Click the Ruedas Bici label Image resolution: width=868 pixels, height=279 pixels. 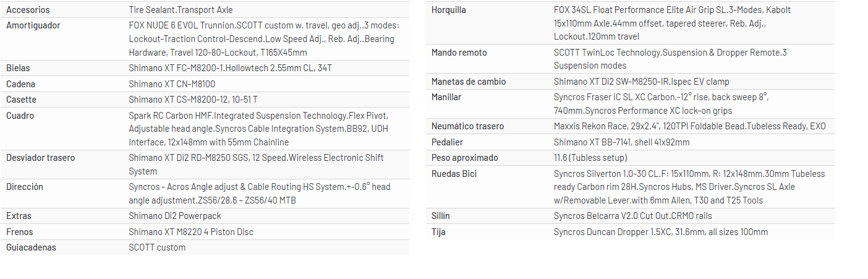click(x=454, y=174)
